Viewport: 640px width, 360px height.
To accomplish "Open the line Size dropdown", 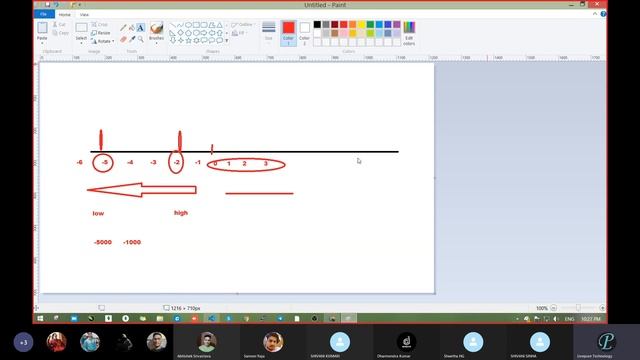I will click(x=269, y=33).
